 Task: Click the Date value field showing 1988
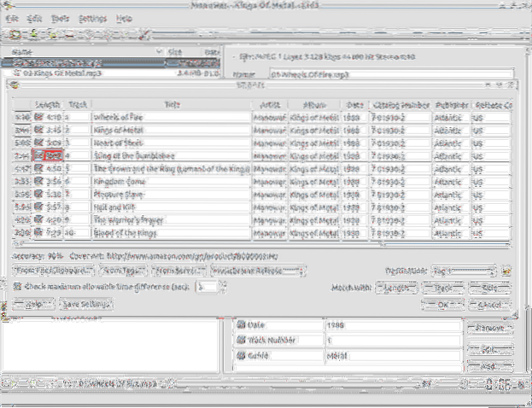click(393, 325)
